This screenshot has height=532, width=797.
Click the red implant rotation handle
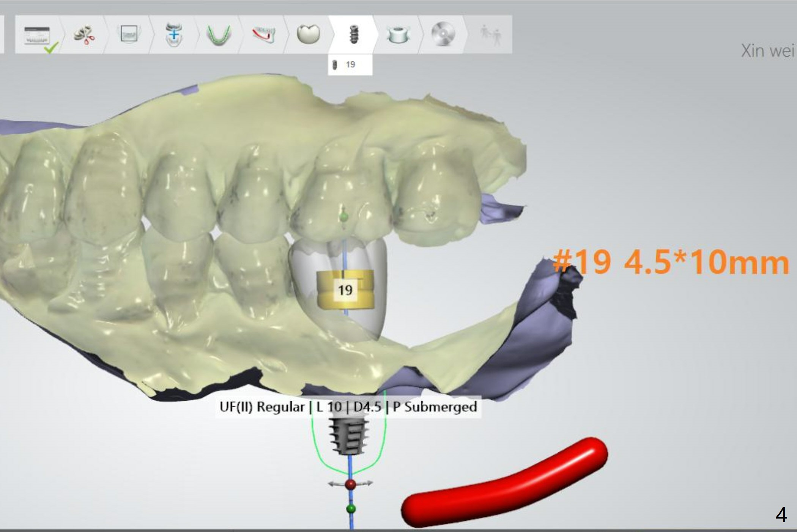[x=350, y=484]
